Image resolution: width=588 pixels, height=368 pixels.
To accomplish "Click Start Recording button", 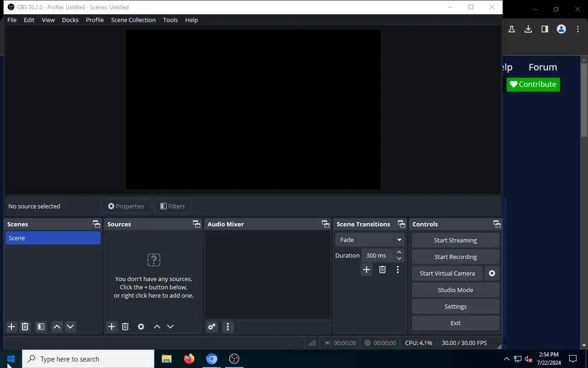I will [x=455, y=257].
